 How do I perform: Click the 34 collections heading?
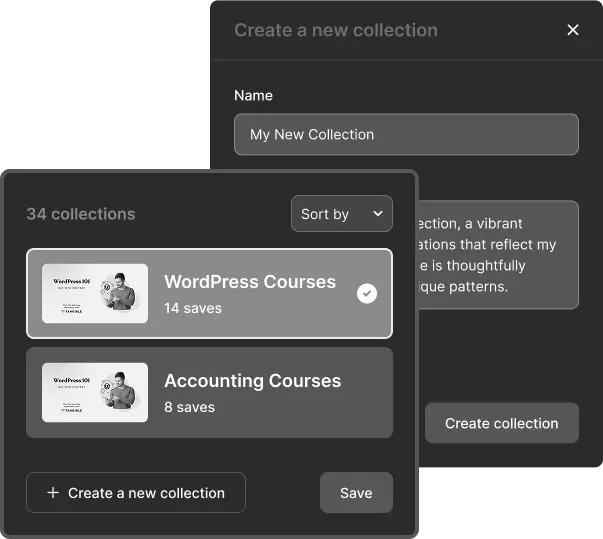coord(81,214)
